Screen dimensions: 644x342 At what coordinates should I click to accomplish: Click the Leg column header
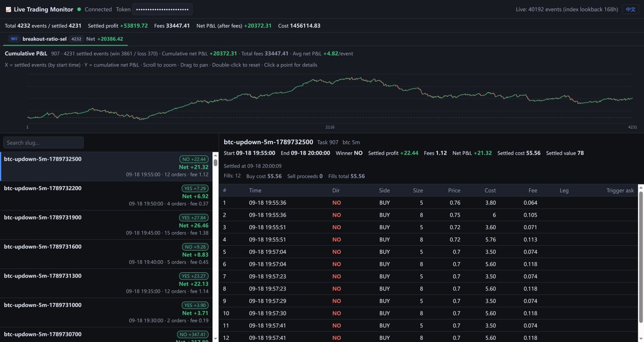pyautogui.click(x=564, y=191)
